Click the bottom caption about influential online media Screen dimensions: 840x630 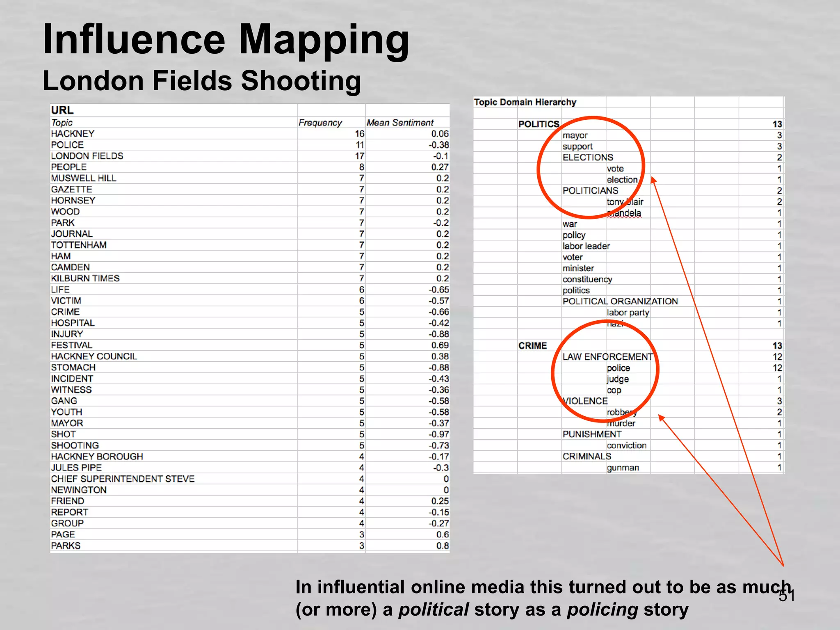tap(544, 598)
